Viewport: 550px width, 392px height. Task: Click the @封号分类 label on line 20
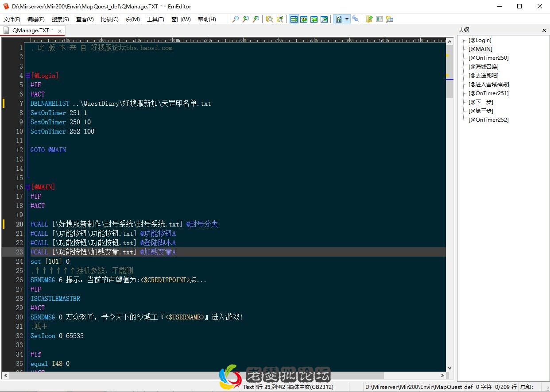(202, 224)
